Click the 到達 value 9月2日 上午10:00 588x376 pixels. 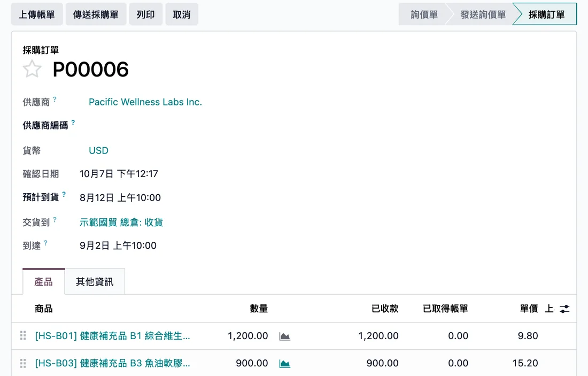click(x=118, y=246)
